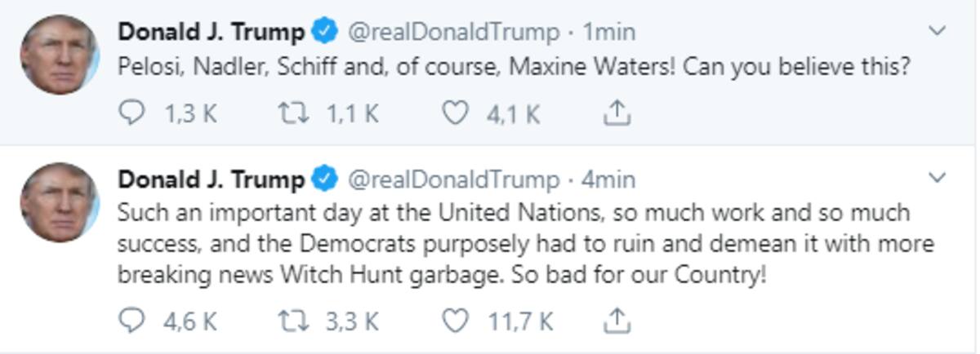Open @realDonaldTrump handle on second tweet
Viewport: 980px width, 354px height.
tap(454, 179)
